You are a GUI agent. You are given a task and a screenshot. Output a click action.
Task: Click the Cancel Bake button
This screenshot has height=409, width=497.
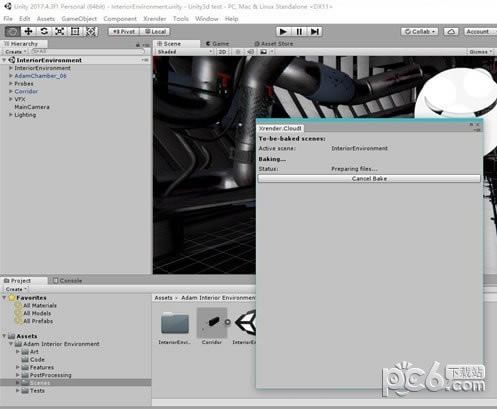coord(369,179)
